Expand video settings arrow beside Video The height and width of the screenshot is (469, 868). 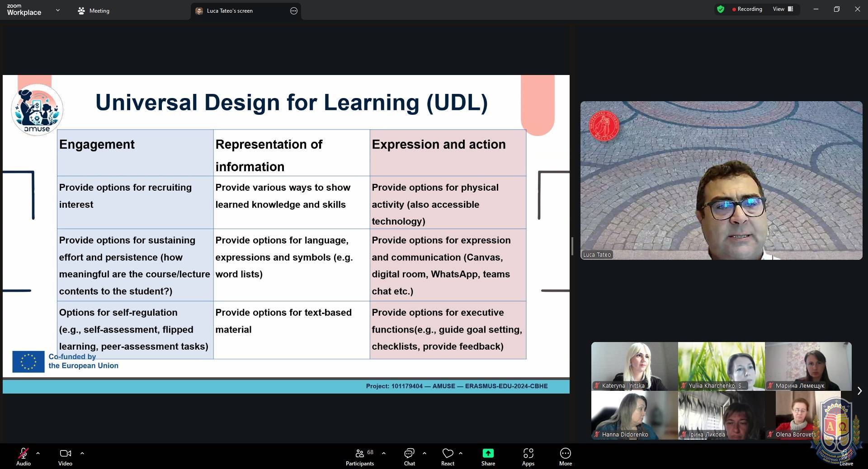pyautogui.click(x=82, y=453)
